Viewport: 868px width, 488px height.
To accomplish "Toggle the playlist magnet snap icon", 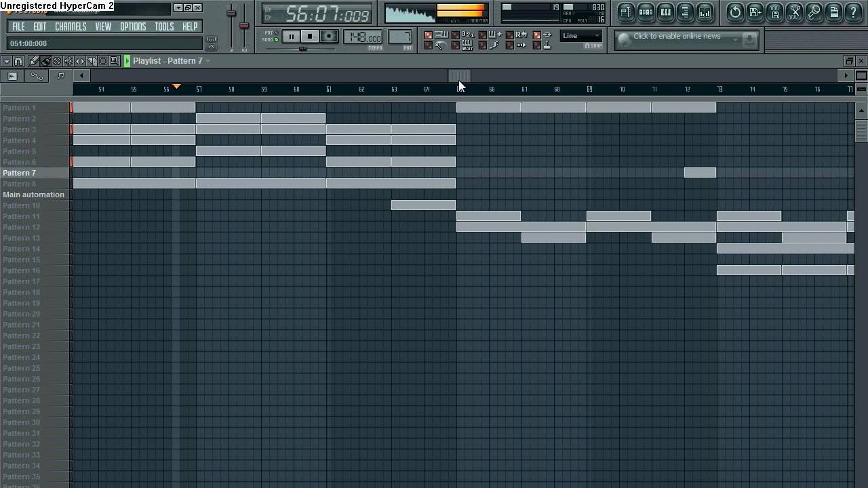I will 18,61.
